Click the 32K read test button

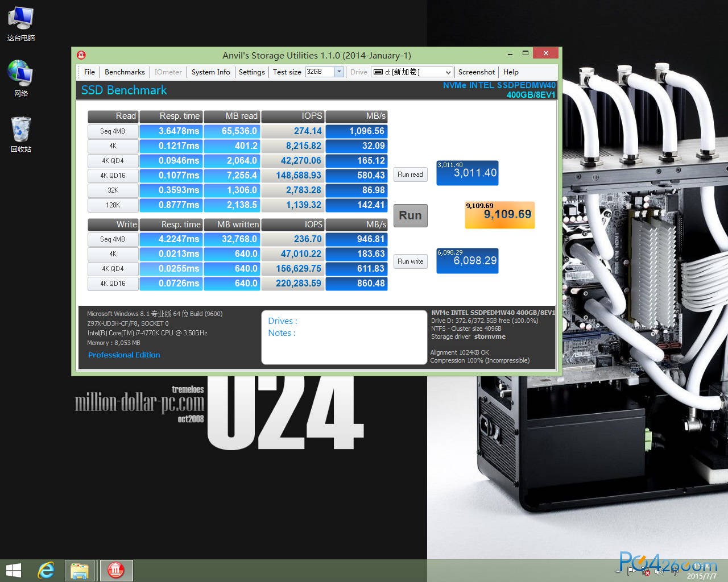tap(113, 190)
